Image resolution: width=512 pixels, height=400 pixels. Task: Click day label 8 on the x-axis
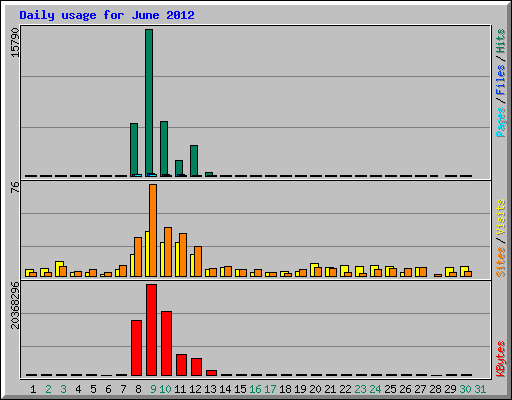click(x=138, y=389)
